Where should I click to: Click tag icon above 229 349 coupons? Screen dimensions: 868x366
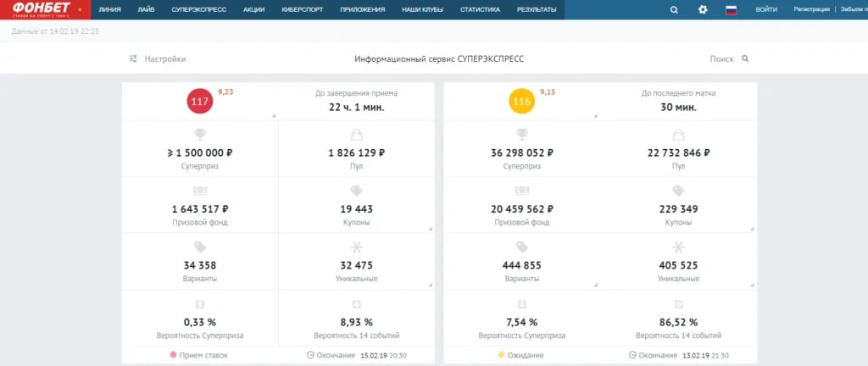pyautogui.click(x=678, y=191)
